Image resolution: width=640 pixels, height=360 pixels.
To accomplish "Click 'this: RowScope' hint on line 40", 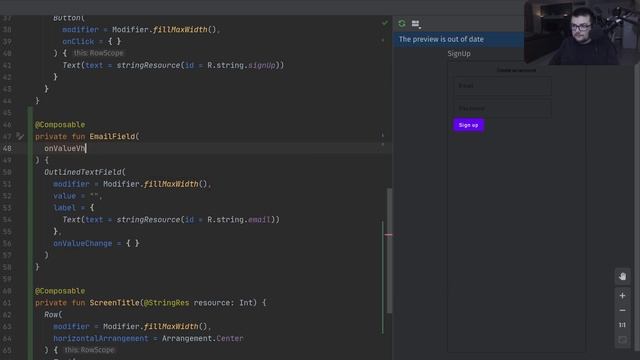I will [x=98, y=53].
